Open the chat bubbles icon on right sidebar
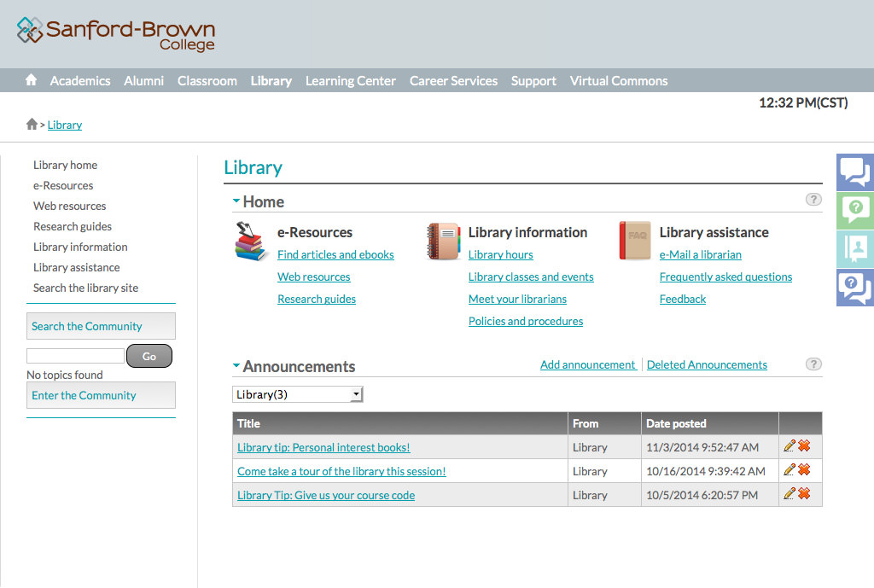 pos(854,172)
